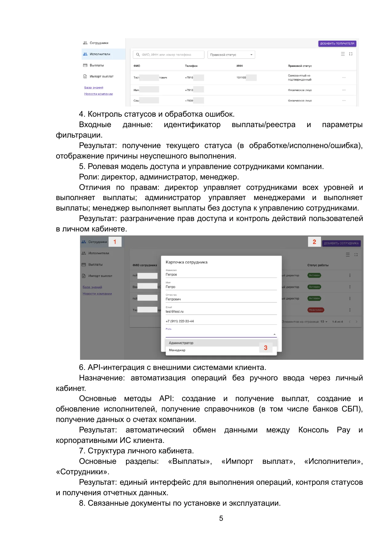Click the ДОБАВИТЬ ПОЛУЧАТЕЛЯ button

tap(337, 44)
